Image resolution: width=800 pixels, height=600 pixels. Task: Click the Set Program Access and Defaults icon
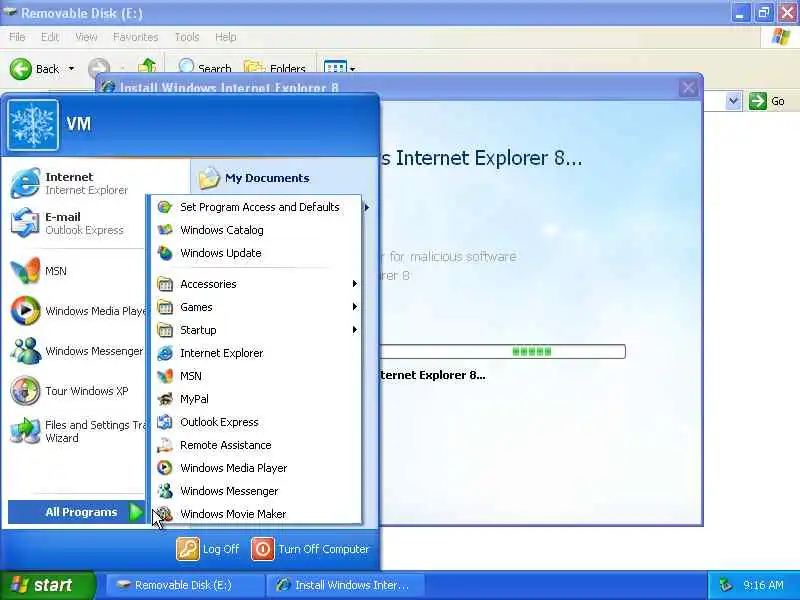point(165,207)
